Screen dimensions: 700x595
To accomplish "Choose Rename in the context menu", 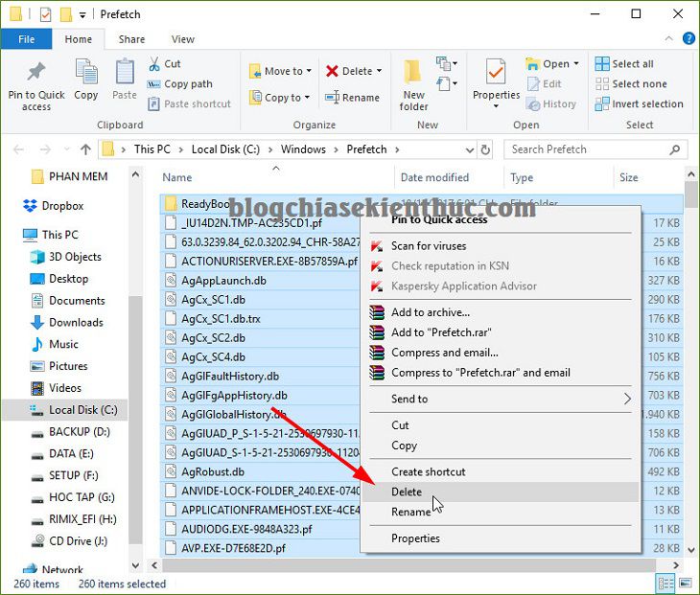I will coord(501,512).
